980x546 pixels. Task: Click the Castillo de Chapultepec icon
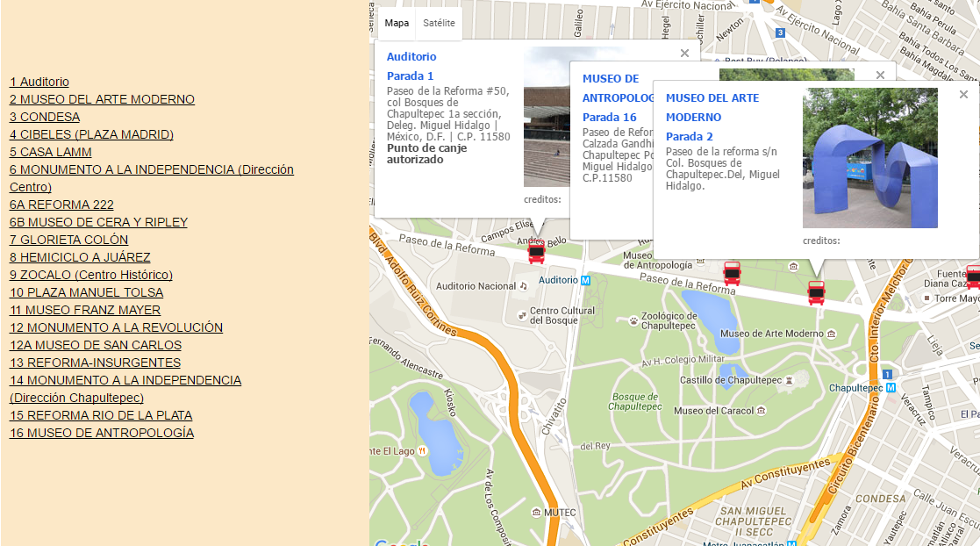click(790, 380)
